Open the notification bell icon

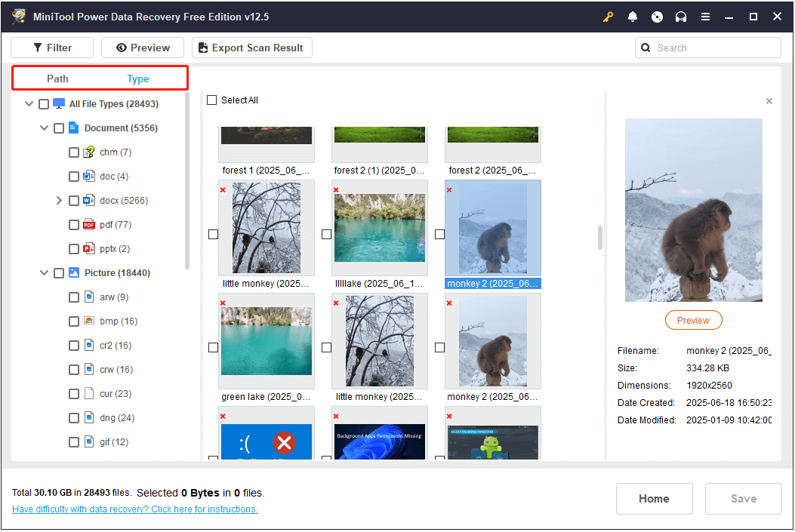pos(633,17)
